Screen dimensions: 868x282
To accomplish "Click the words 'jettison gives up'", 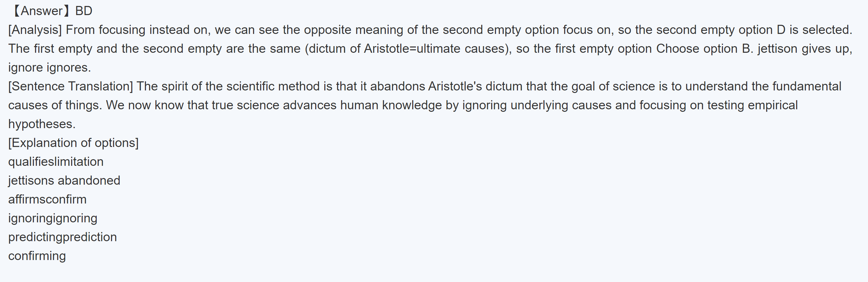I will (805, 49).
